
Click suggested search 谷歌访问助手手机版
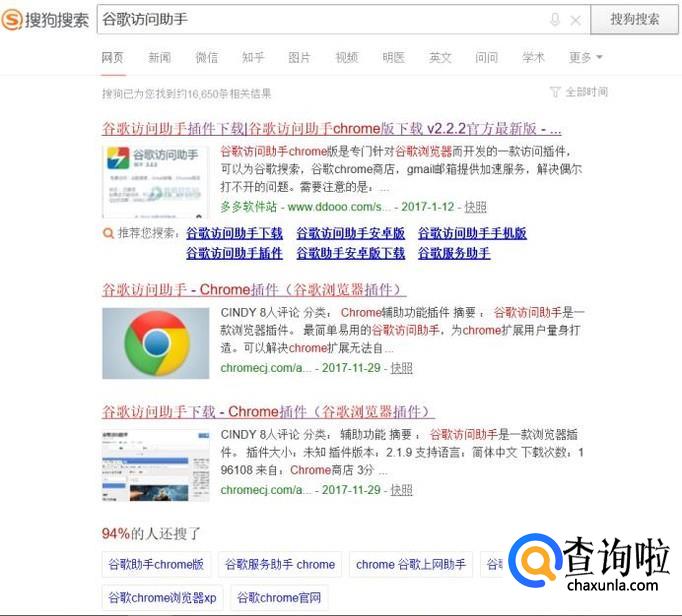pyautogui.click(x=472, y=233)
